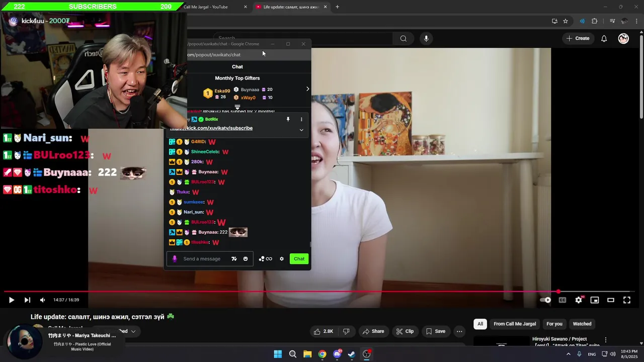This screenshot has width=644, height=362.
Task: Share the video
Action: coord(373,331)
